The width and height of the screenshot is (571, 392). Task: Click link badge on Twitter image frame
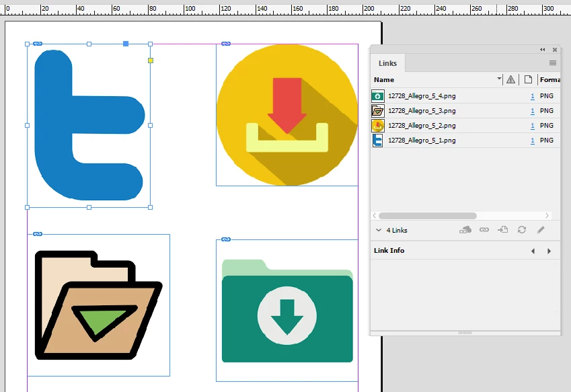click(x=38, y=44)
